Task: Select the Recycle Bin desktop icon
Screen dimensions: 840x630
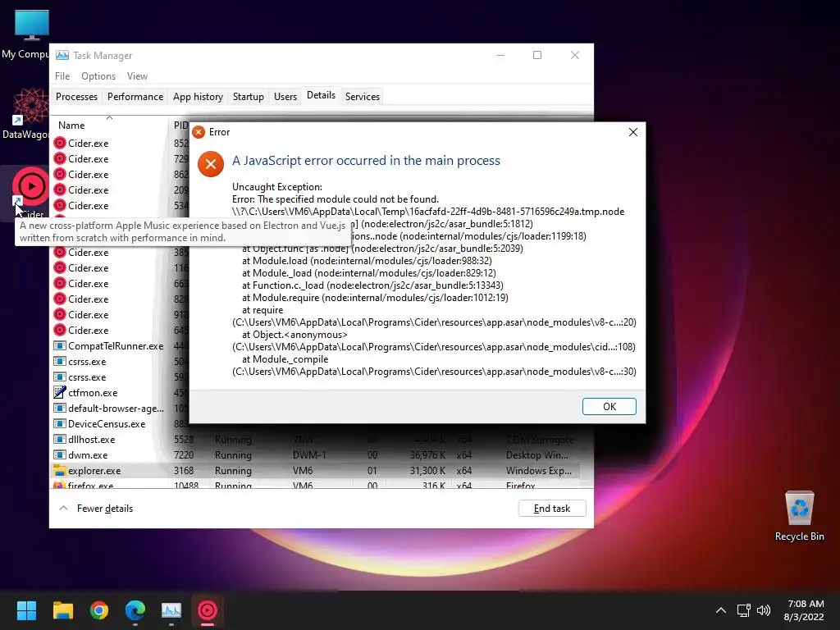Action: [x=799, y=515]
